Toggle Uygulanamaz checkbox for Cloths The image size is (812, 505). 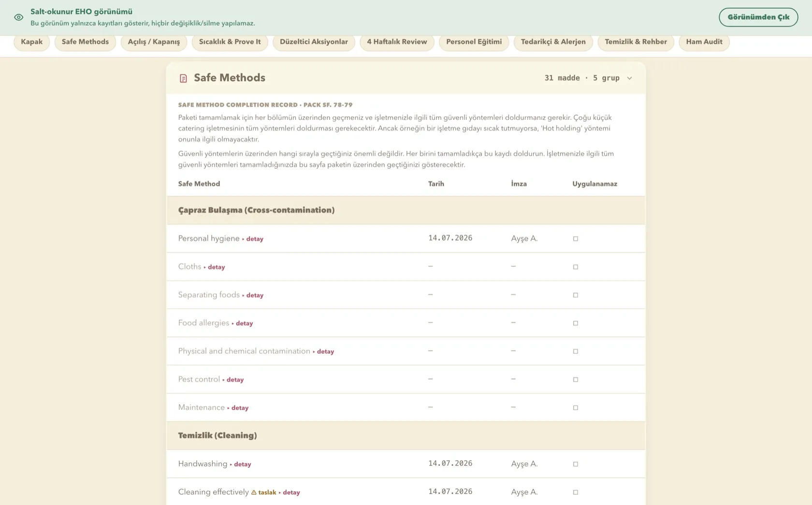coord(576,267)
